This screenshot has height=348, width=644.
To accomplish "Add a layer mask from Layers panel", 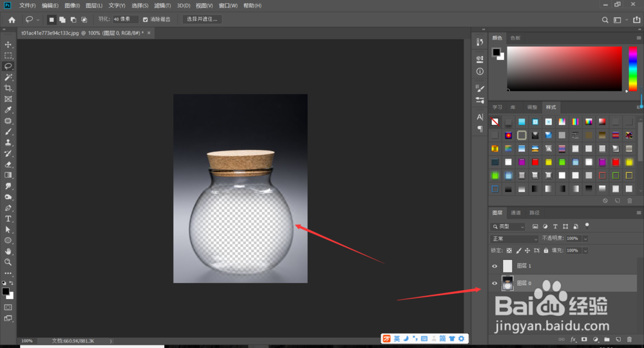I will pyautogui.click(x=584, y=340).
